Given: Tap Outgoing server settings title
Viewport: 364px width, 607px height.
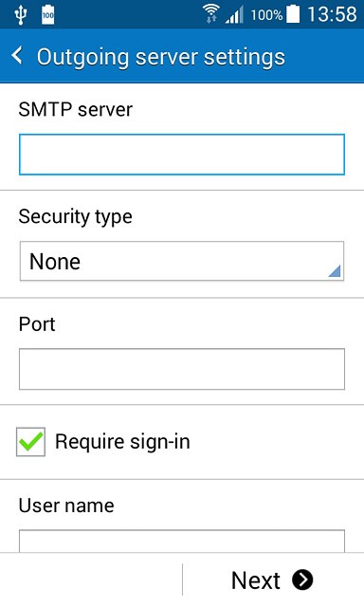Looking at the screenshot, I should click(x=161, y=57).
